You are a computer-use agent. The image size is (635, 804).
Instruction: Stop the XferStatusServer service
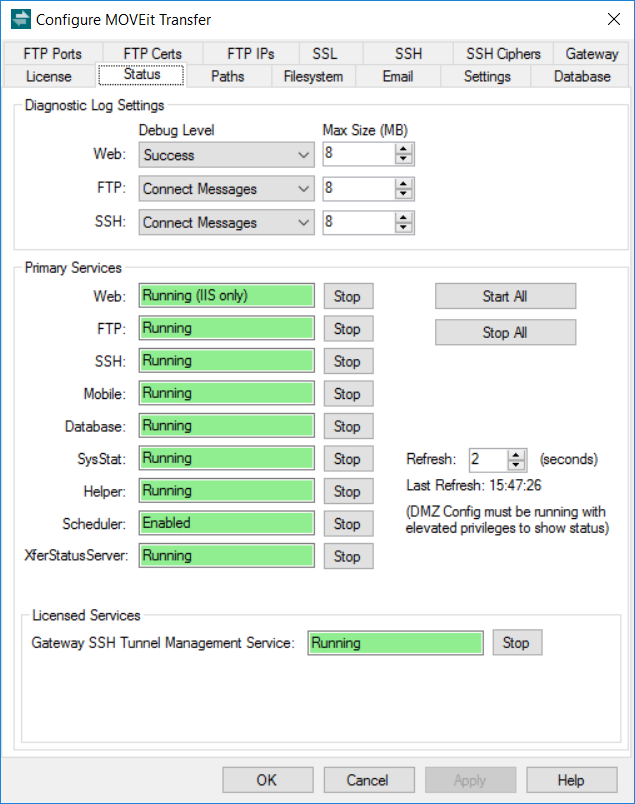pyautogui.click(x=348, y=556)
